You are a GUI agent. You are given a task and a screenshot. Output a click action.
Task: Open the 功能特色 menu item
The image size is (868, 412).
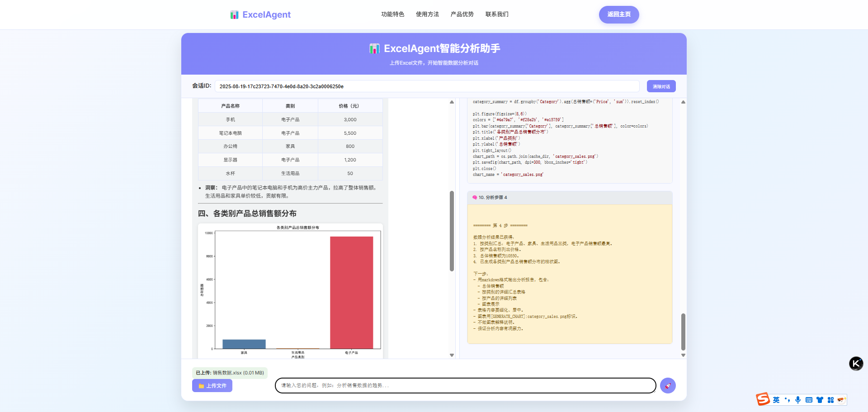(x=393, y=14)
